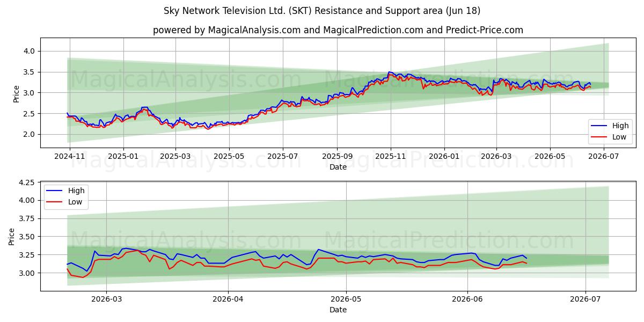Click 'Low' in the upper chart legend

[x=620, y=137]
